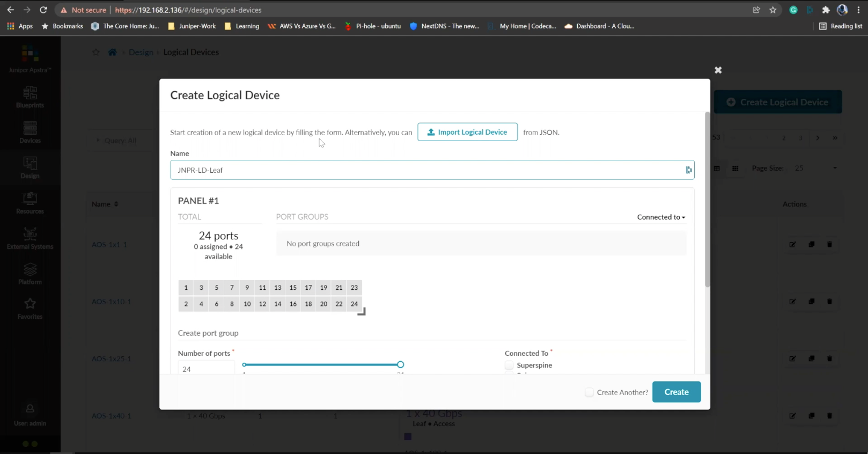This screenshot has width=868, height=454.
Task: Click the User: admin icon
Action: pos(30,409)
